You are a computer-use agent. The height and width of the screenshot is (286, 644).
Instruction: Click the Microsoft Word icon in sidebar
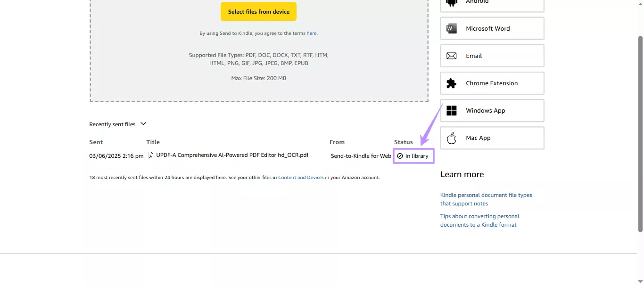[x=451, y=28]
